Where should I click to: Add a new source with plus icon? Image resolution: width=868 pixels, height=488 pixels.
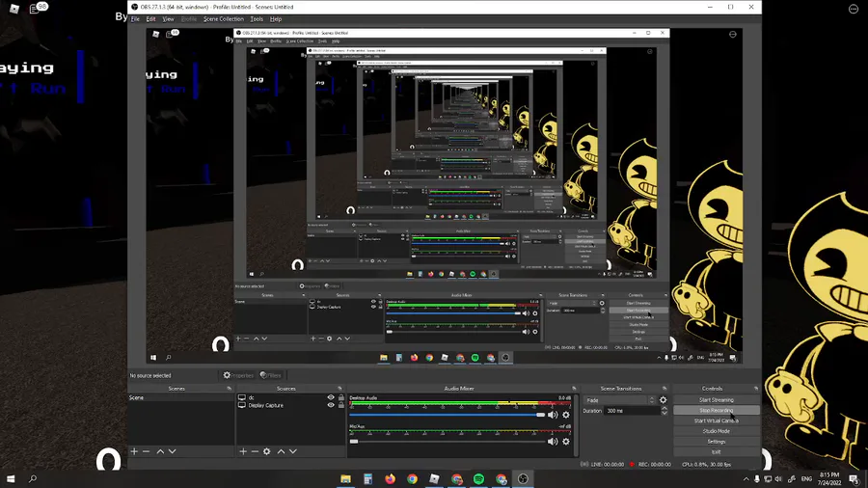[x=243, y=451]
